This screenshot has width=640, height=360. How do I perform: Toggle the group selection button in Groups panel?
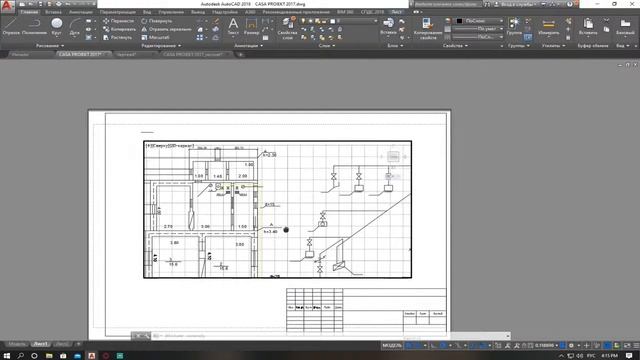coord(528,38)
